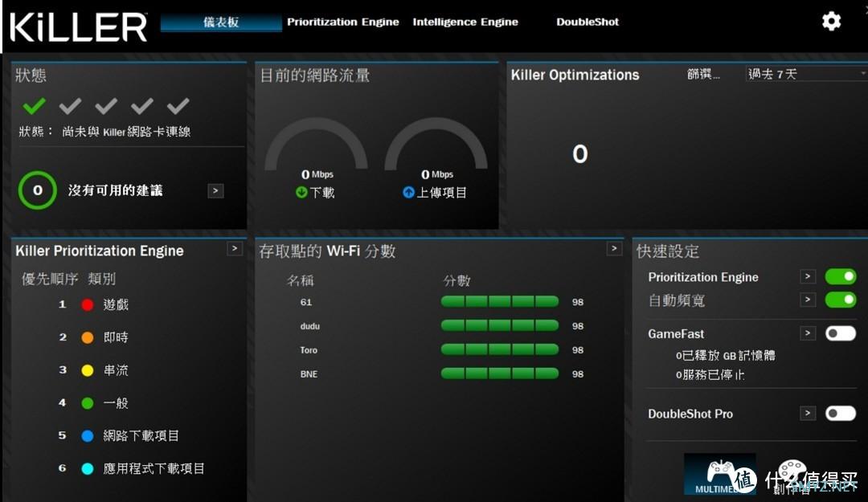Click the blue dot for 網路下載項目
This screenshot has height=502, width=868.
click(x=88, y=435)
